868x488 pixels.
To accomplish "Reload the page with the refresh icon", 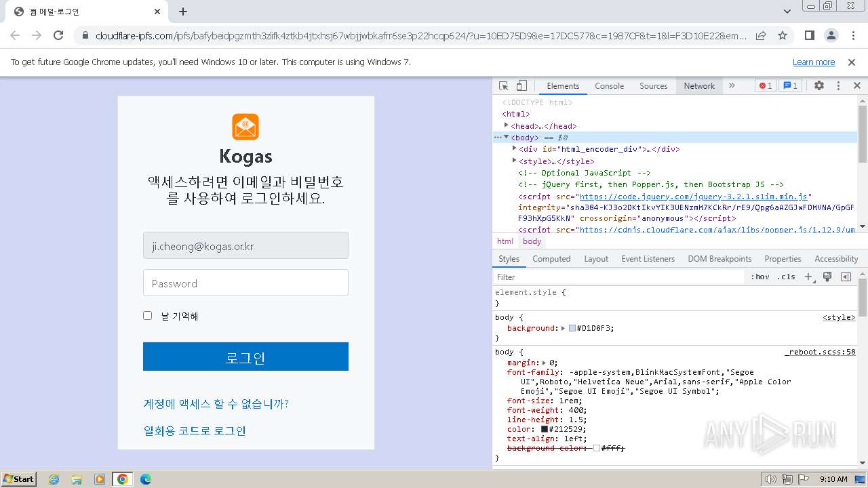I will click(x=58, y=35).
